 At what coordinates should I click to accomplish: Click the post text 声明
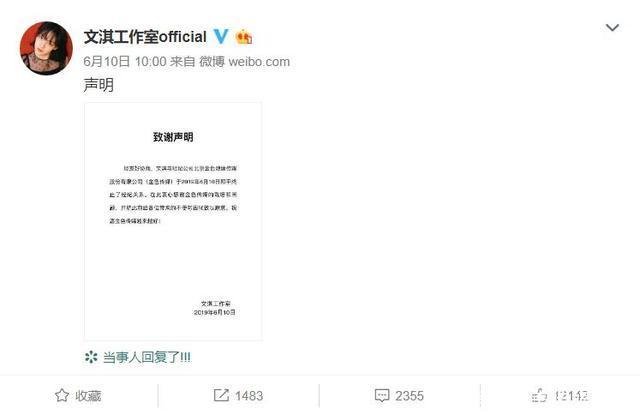click(x=98, y=85)
